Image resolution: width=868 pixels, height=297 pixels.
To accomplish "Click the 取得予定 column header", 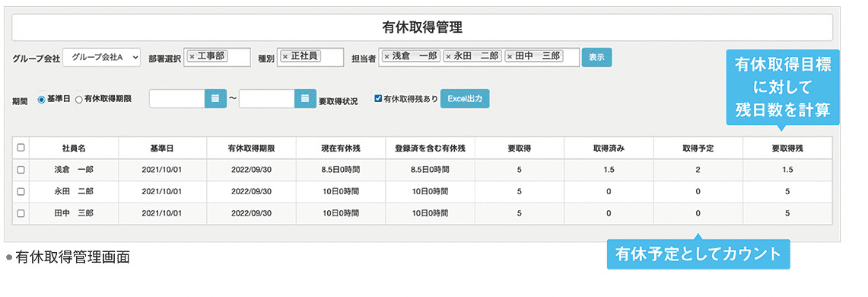I will [698, 148].
